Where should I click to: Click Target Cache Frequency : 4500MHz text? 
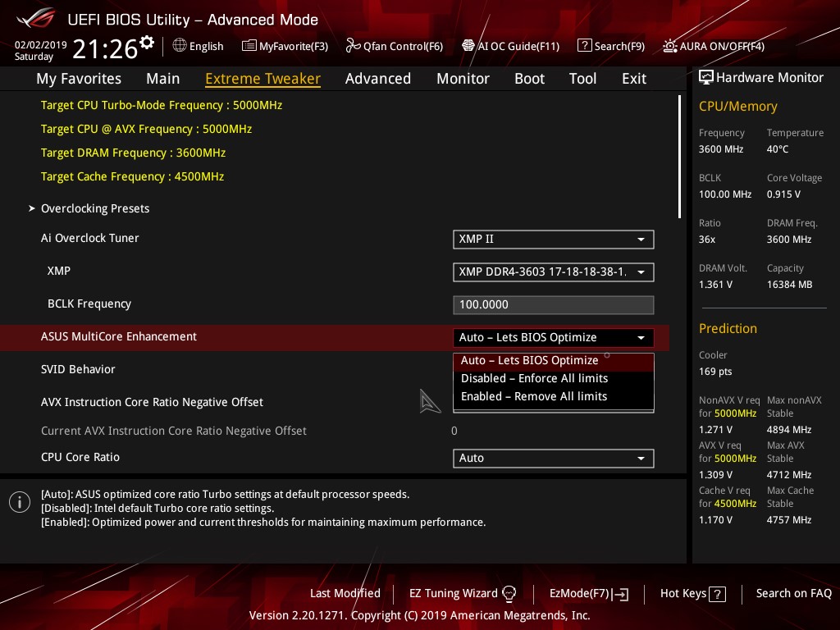pos(132,176)
